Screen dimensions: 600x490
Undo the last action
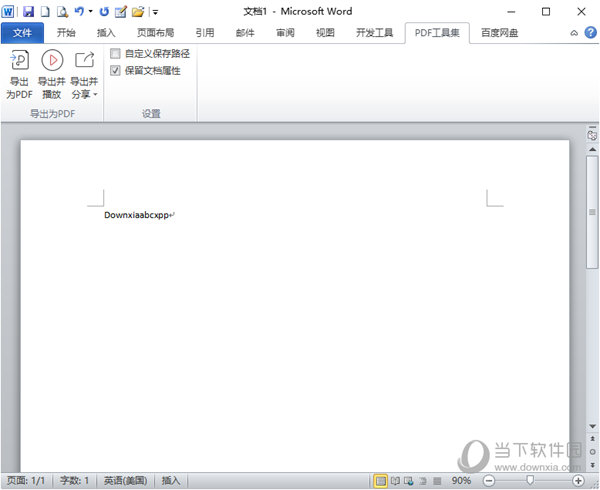[79, 11]
